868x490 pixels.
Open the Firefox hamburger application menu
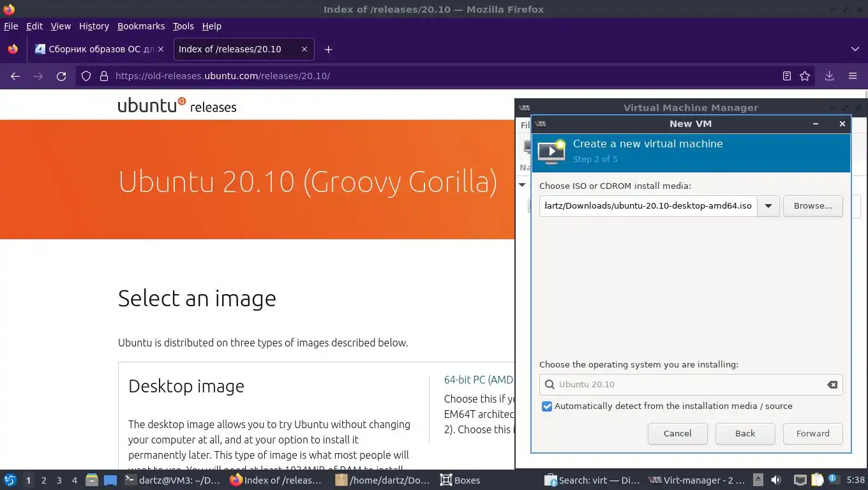[x=852, y=76]
